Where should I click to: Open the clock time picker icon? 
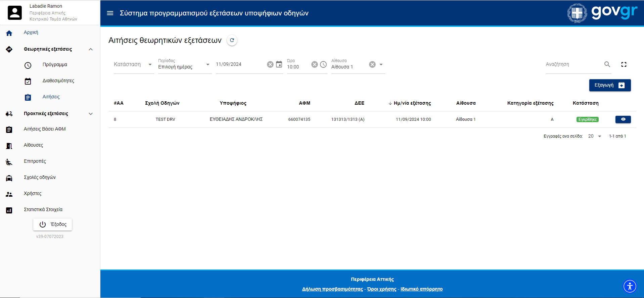(323, 64)
